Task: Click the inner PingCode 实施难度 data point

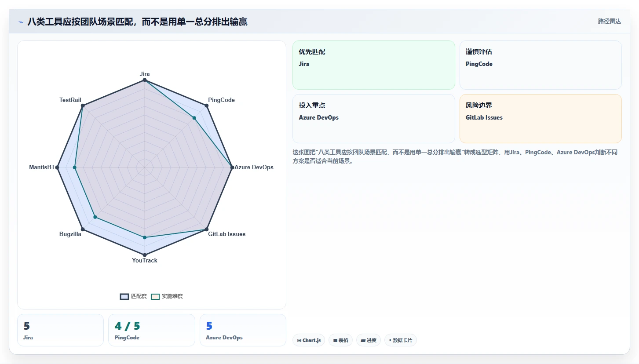Action: click(194, 118)
